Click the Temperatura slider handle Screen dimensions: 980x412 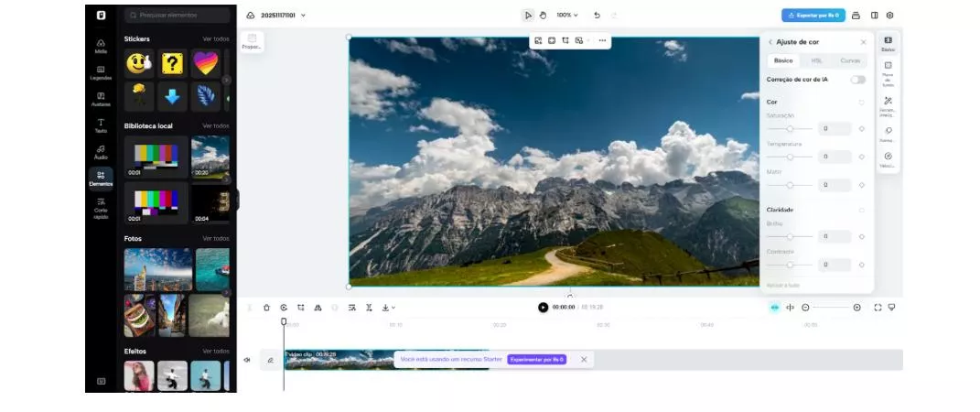click(790, 157)
